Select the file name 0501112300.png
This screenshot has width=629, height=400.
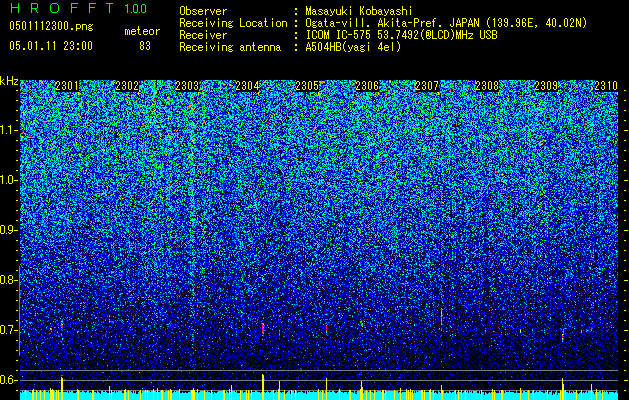click(51, 26)
